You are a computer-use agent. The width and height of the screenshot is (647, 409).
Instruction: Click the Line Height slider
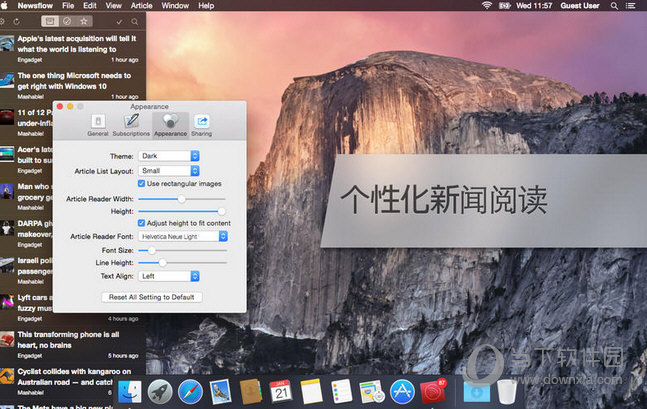tap(182, 262)
